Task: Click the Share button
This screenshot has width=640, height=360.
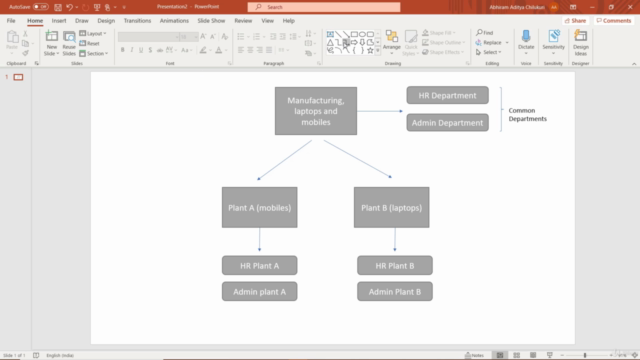Action: [576, 20]
